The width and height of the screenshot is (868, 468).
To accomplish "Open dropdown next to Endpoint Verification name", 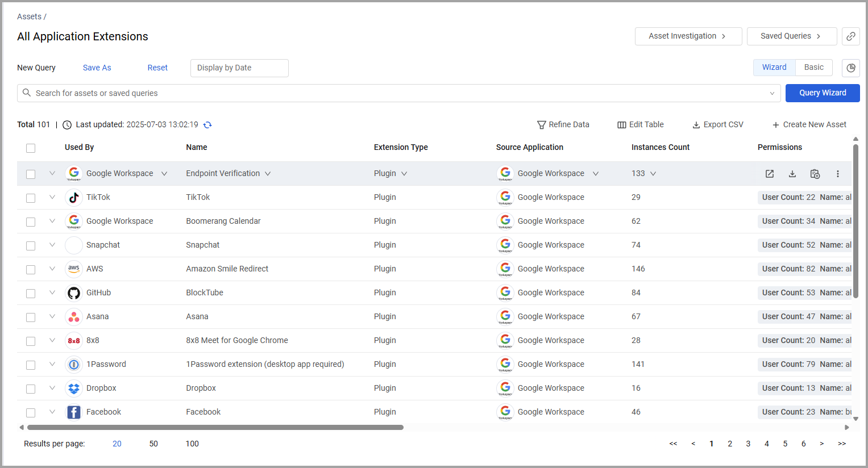I will pyautogui.click(x=268, y=174).
